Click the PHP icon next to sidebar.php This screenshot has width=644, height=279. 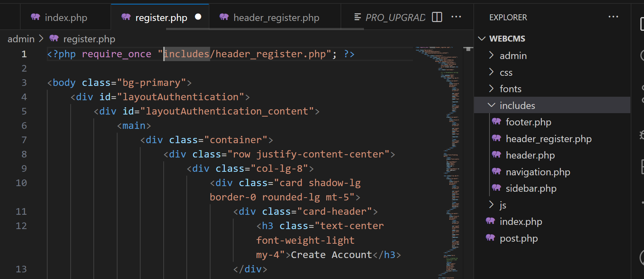(x=496, y=188)
